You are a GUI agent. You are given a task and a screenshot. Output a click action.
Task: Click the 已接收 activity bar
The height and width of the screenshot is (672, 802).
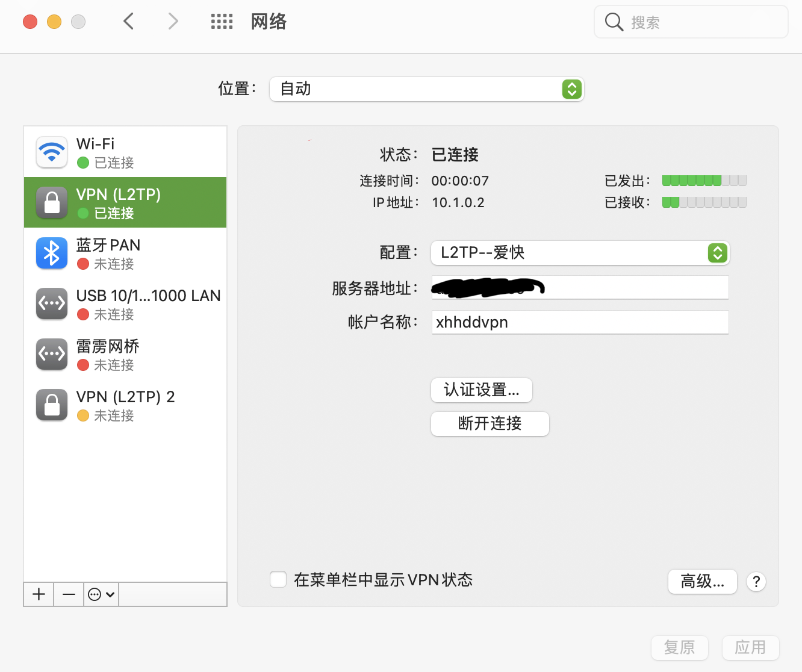point(704,202)
